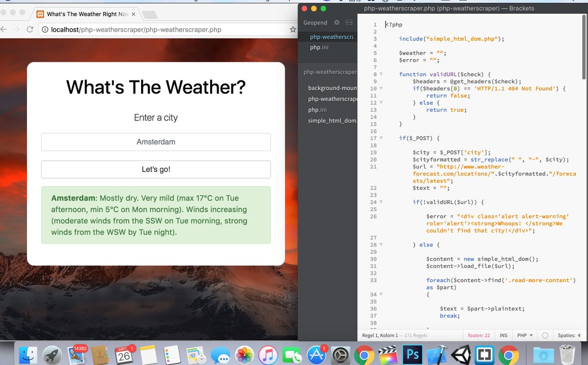
Task: Collapse the else block at line 12
Action: 381,103
